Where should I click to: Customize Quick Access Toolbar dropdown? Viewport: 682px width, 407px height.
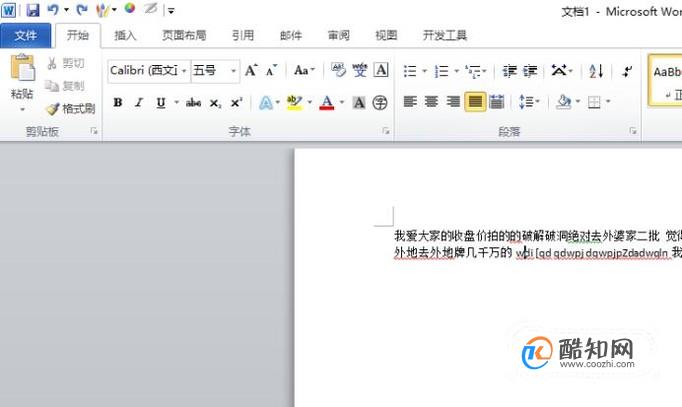[x=171, y=11]
